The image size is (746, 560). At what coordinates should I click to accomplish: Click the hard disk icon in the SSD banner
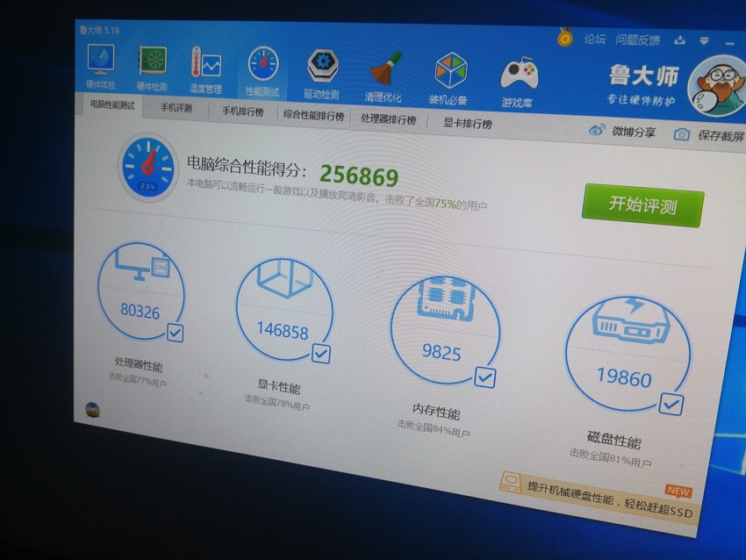click(511, 482)
